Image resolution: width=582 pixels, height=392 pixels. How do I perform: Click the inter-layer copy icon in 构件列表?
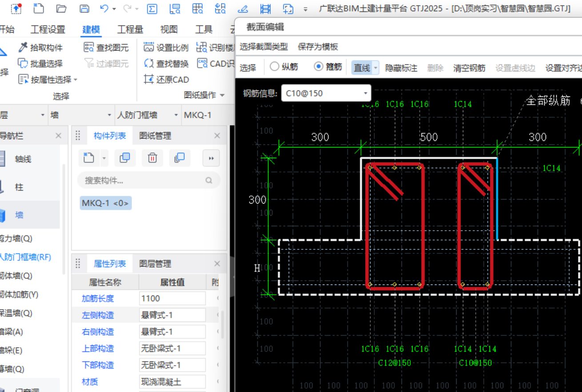pyautogui.click(x=180, y=158)
